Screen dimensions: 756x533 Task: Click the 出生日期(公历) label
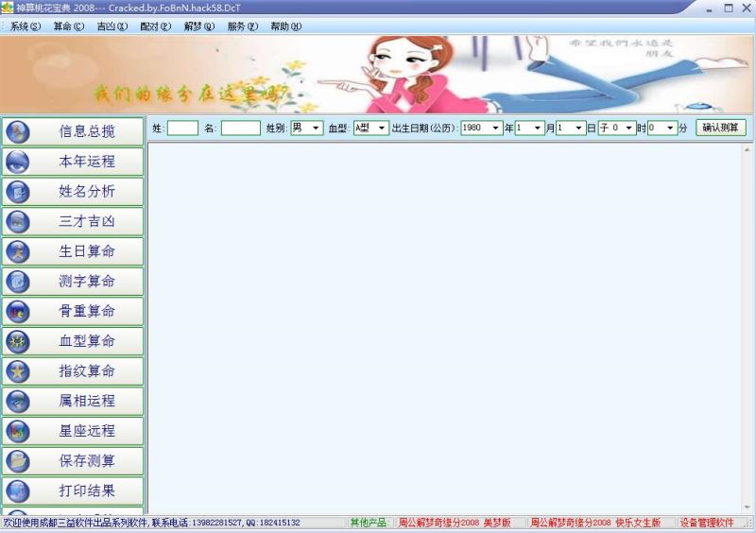(423, 129)
